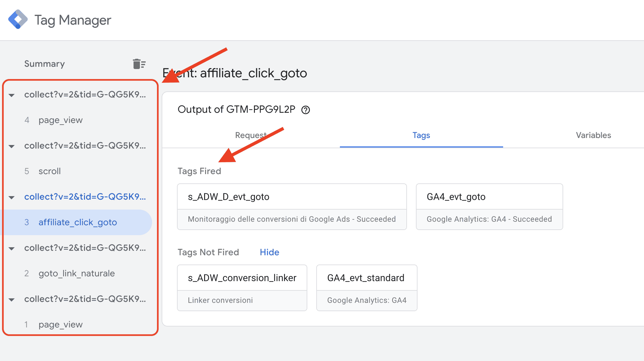Select the page_view event numbered 4
This screenshot has height=361, width=644.
(60, 120)
